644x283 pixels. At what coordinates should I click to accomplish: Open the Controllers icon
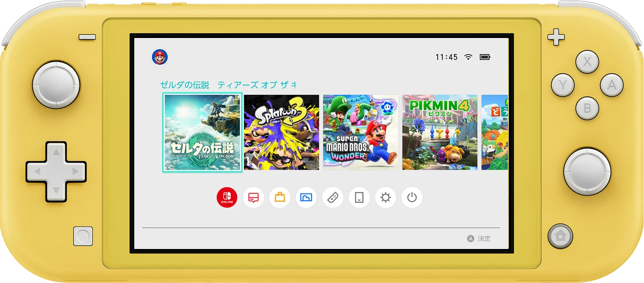333,198
